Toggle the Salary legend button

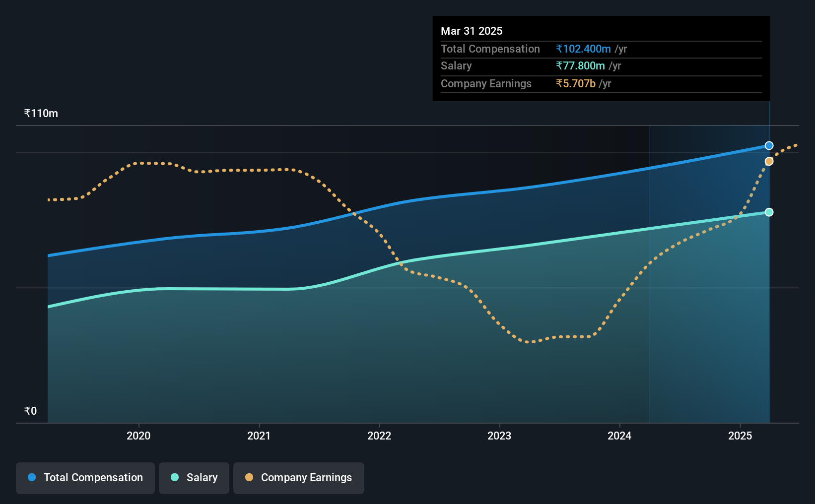194,478
